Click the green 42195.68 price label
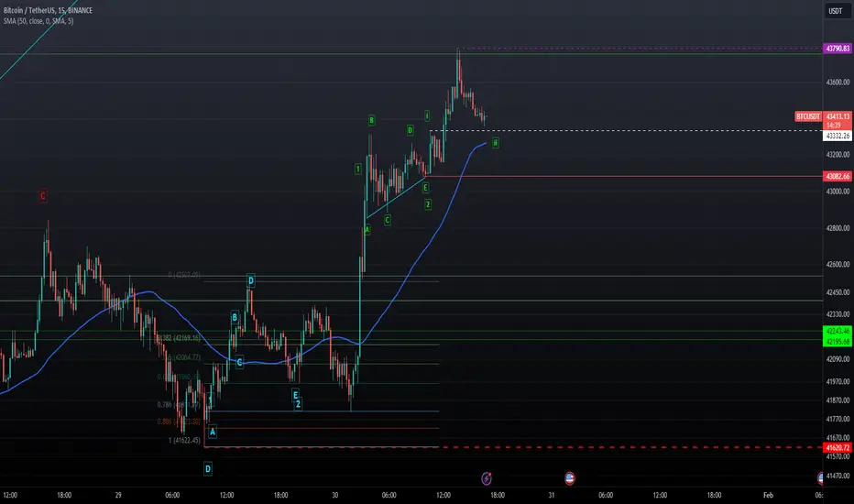854x504 pixels. [838, 342]
